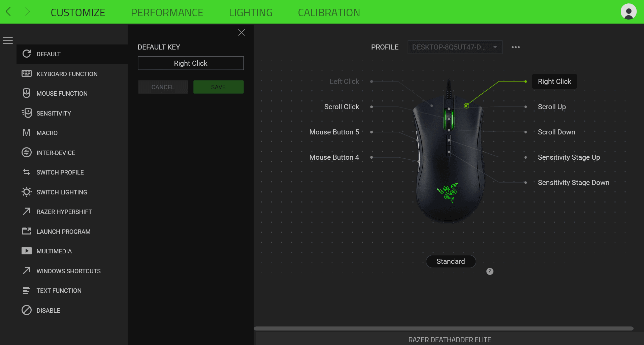This screenshot has height=345, width=644.
Task: Select the DISABLE option label
Action: (48, 311)
